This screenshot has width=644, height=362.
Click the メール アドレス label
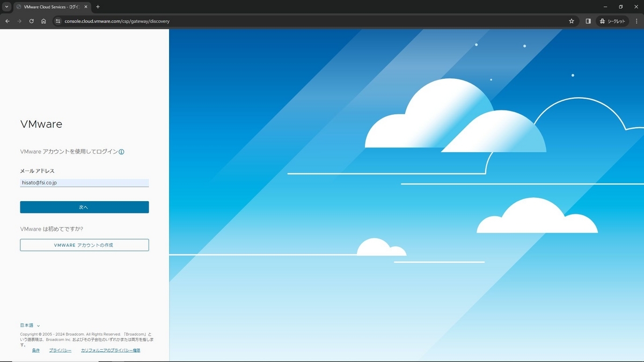click(38, 171)
